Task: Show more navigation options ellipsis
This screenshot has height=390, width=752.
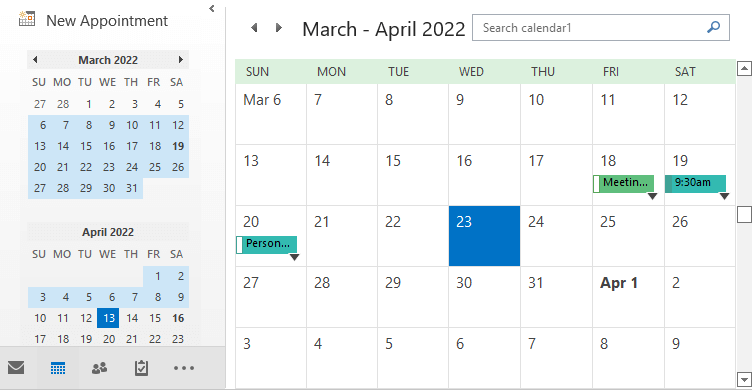Action: [x=184, y=368]
